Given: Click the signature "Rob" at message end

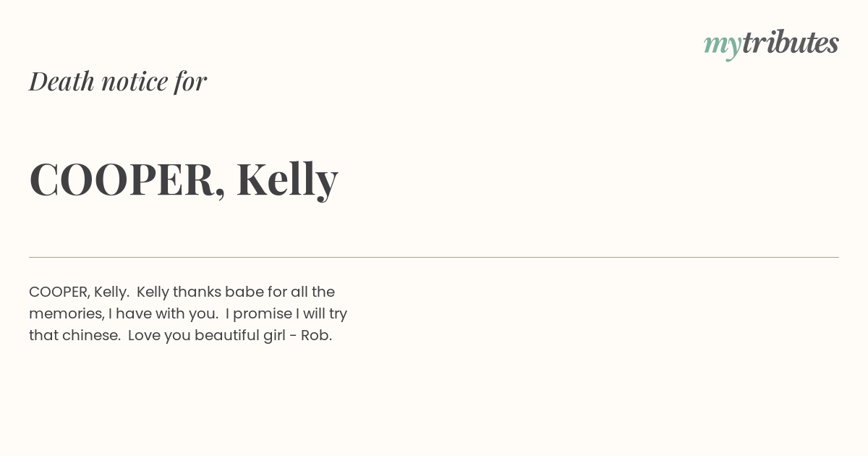Looking at the screenshot, I should (x=315, y=335).
